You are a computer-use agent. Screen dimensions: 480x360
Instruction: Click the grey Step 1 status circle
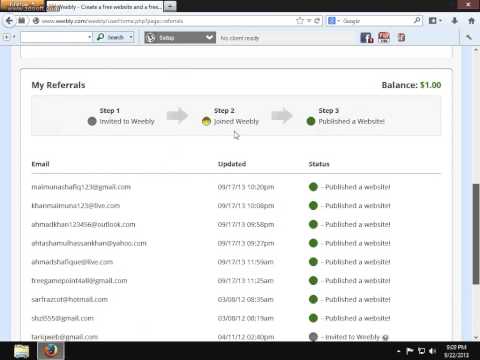[92, 121]
